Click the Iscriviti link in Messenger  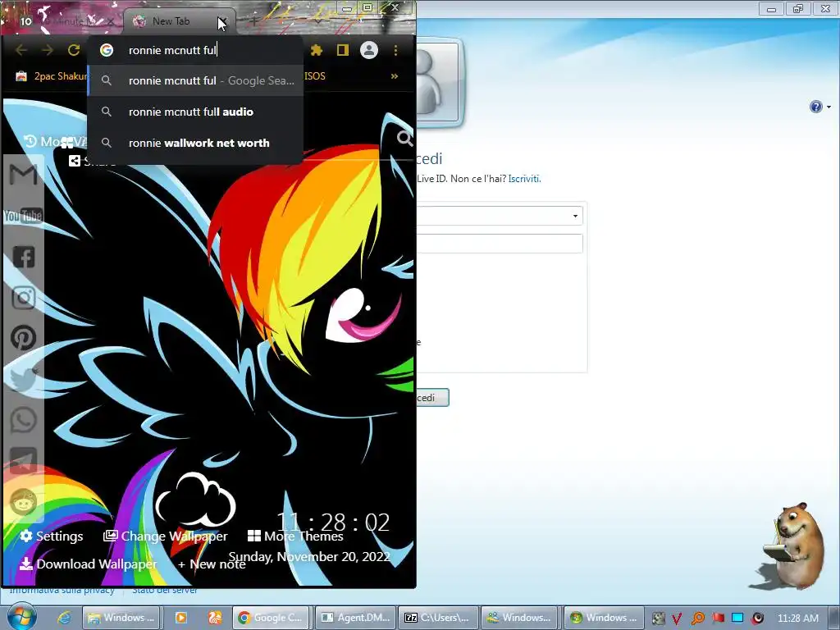click(x=524, y=179)
